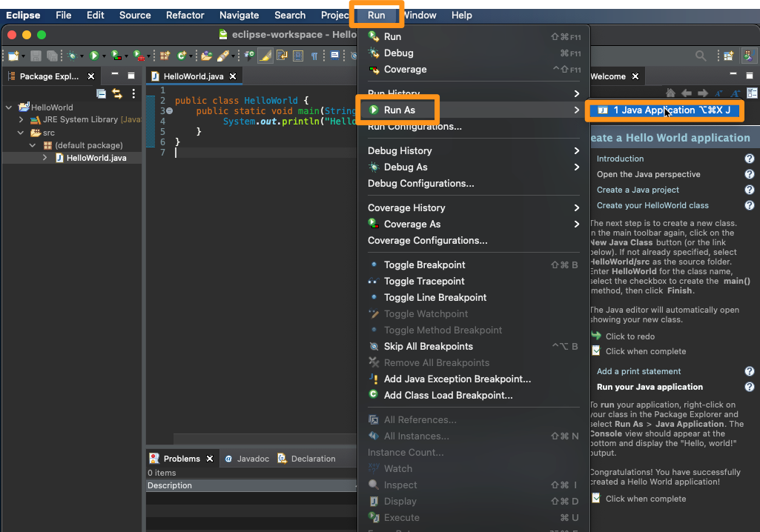Open dropdown arrow beside toolbar Debug button

click(82, 57)
